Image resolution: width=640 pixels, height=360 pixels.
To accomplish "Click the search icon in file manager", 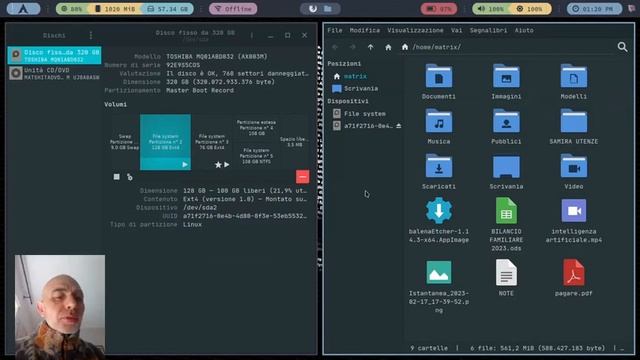I will coord(622,47).
